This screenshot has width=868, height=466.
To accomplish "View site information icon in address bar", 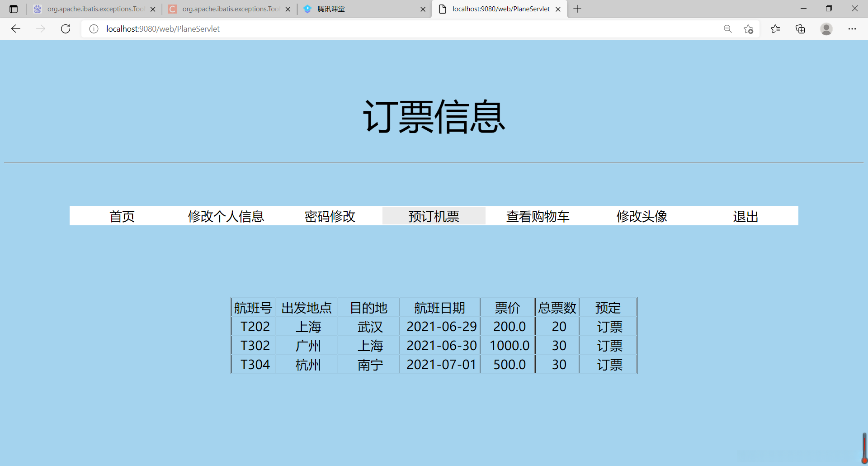I will tap(94, 29).
